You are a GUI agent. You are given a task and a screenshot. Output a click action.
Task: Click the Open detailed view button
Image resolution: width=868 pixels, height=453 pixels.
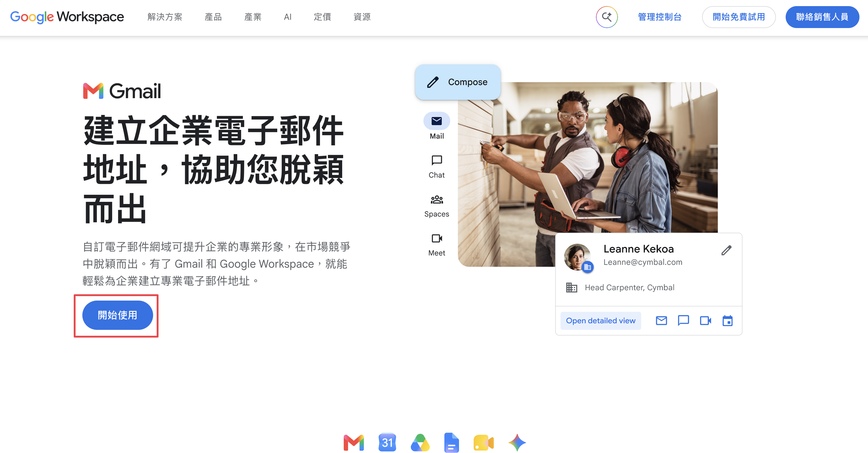coord(601,321)
